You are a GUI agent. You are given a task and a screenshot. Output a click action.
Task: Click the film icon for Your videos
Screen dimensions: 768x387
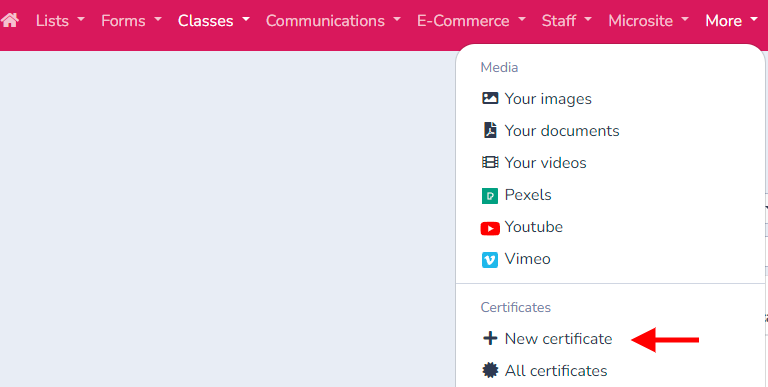pos(490,163)
